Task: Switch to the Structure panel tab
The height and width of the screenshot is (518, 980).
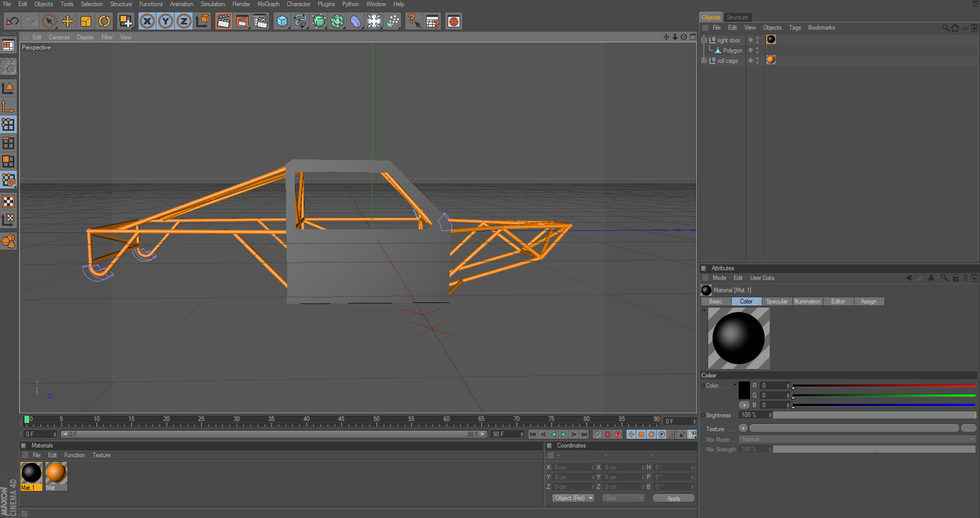Action: tap(737, 17)
